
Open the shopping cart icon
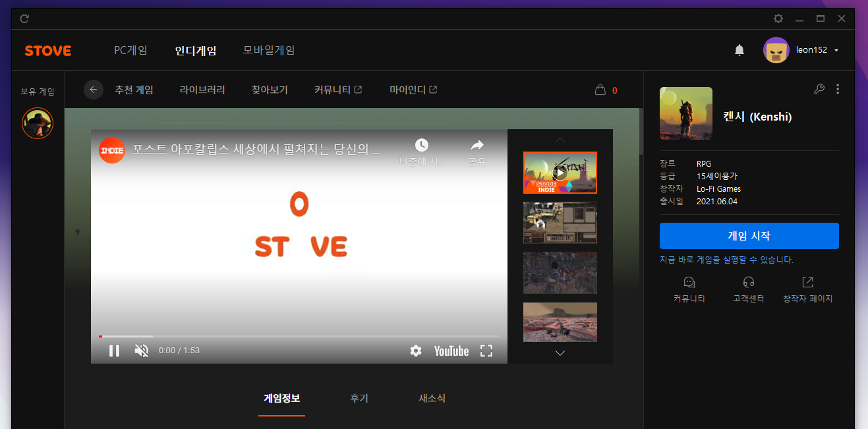tap(600, 90)
